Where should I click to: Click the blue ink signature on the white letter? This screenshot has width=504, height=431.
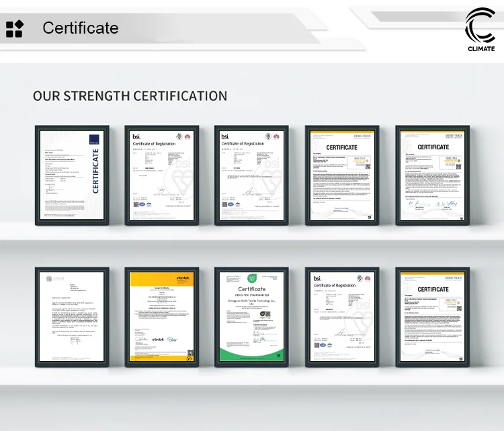tap(76, 342)
